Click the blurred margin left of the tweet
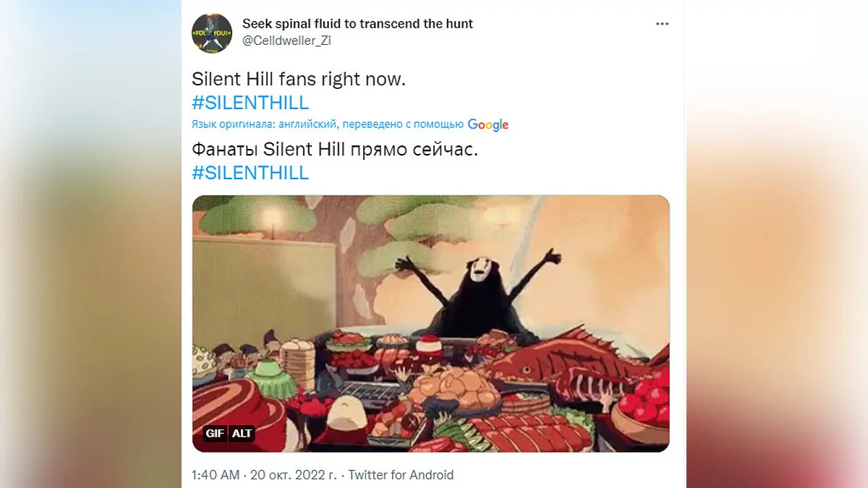868x488 pixels. 90,244
